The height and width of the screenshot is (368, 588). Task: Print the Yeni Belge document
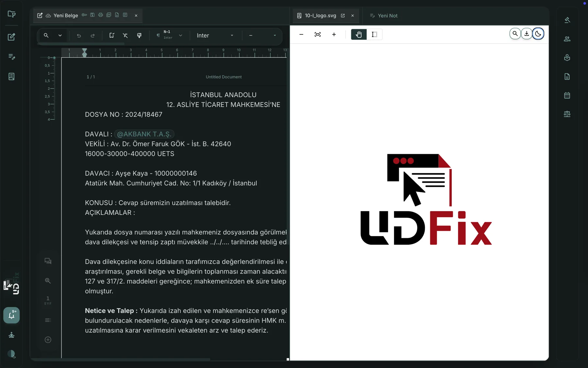point(101,15)
